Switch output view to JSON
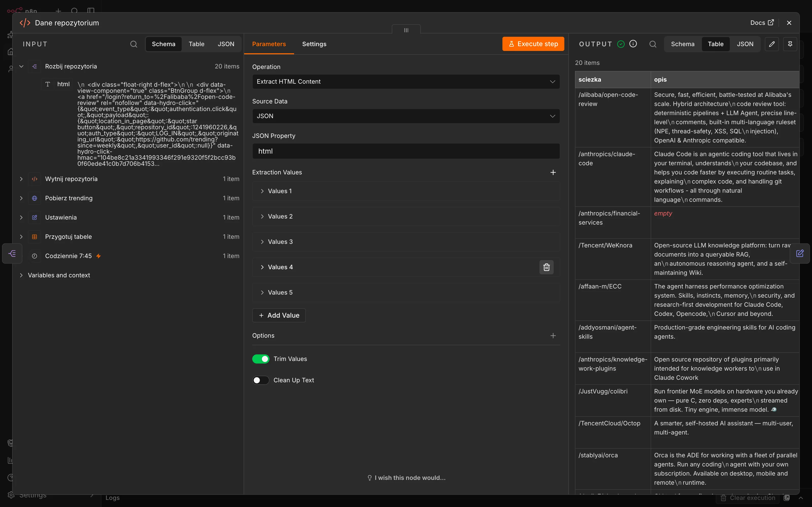 pyautogui.click(x=745, y=44)
